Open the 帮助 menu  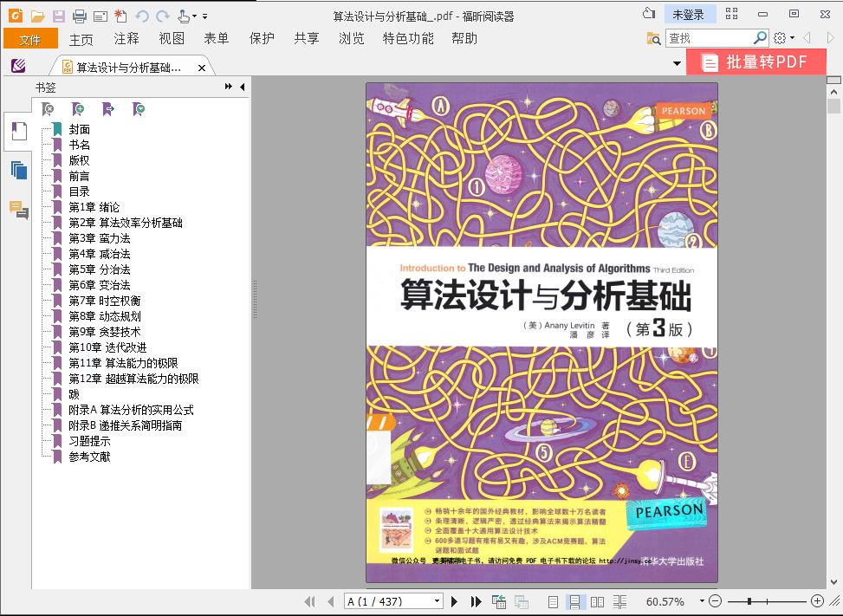464,39
